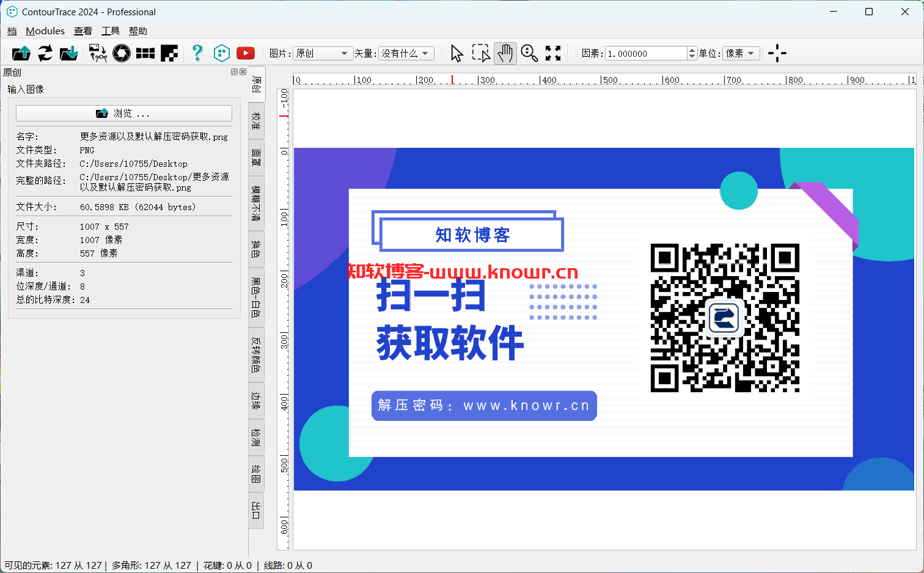
Task: Switch to the 绘图 vertical tab
Action: tap(257, 474)
